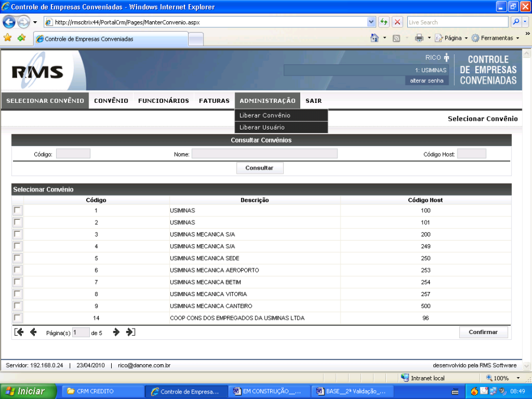Click the Nome input field
This screenshot has width=532, height=399.
click(264, 154)
